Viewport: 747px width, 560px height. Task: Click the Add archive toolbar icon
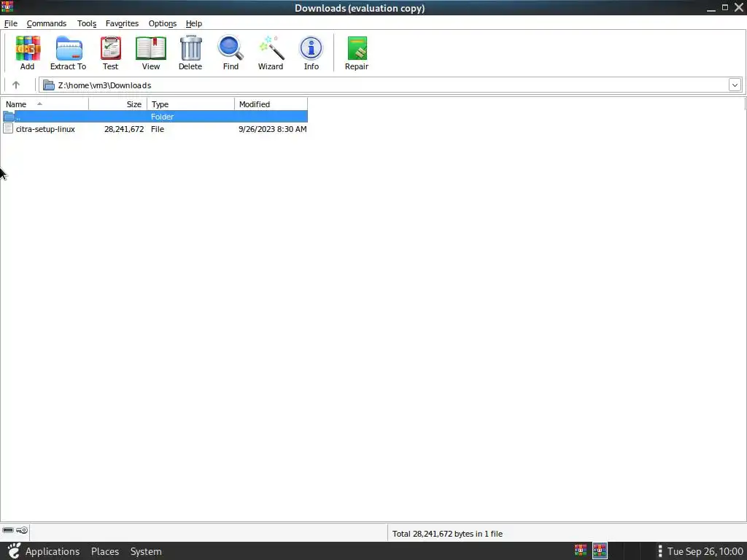coord(28,49)
